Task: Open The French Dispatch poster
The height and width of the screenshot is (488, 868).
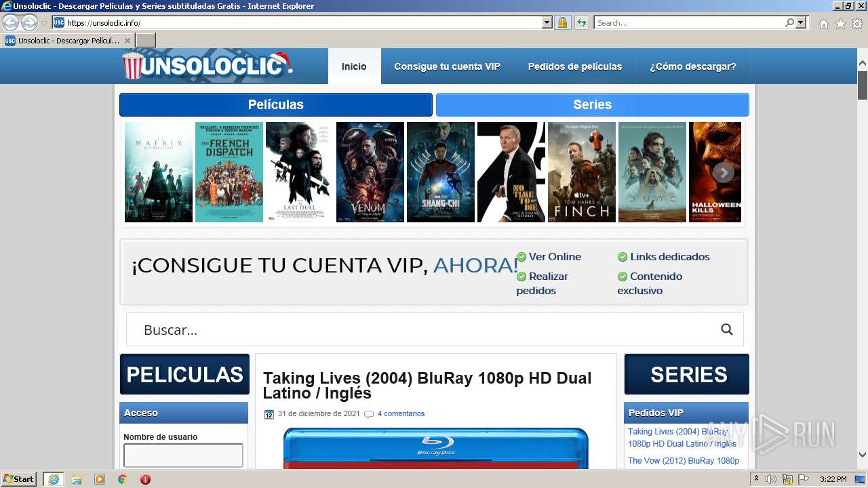Action: [x=229, y=172]
